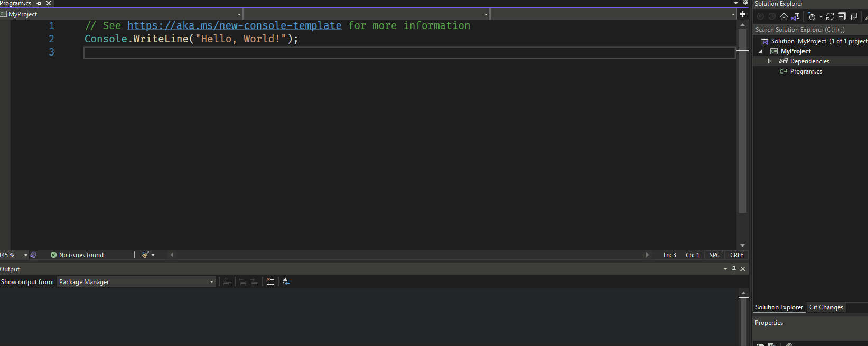
Task: Click the Properties panel title
Action: coord(769,323)
